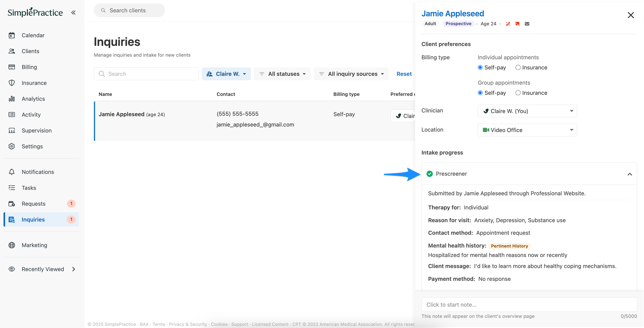Viewport: 644px width, 328px height.
Task: Click the Insurance shield icon
Action: coord(12,83)
